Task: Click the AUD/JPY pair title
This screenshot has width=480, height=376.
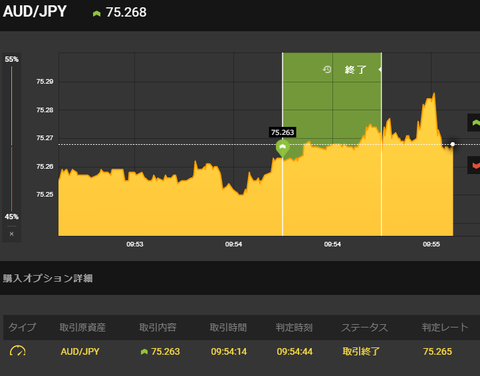Action: tap(35, 12)
